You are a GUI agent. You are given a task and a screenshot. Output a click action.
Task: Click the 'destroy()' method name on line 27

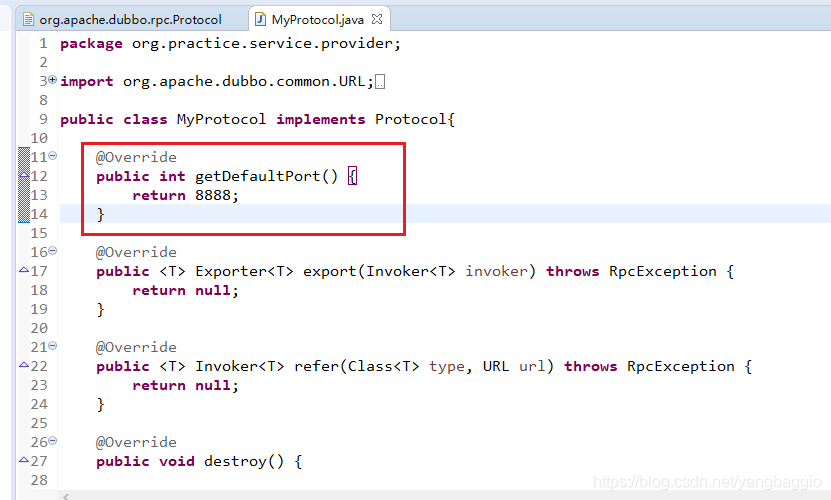(244, 461)
